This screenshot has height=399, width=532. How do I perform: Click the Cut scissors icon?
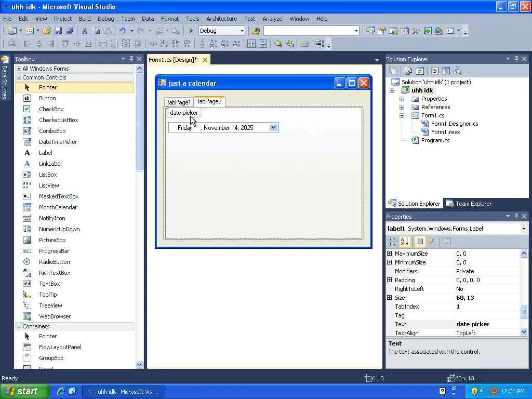(85, 31)
